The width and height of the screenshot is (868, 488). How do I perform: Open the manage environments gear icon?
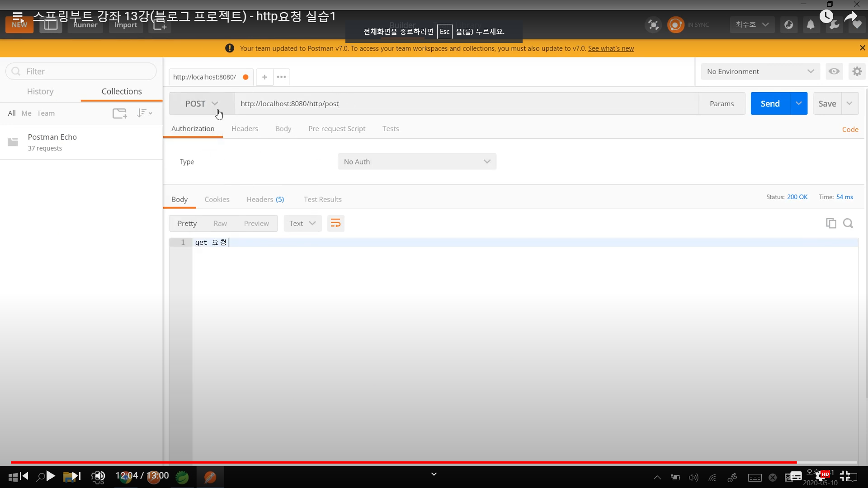point(857,71)
